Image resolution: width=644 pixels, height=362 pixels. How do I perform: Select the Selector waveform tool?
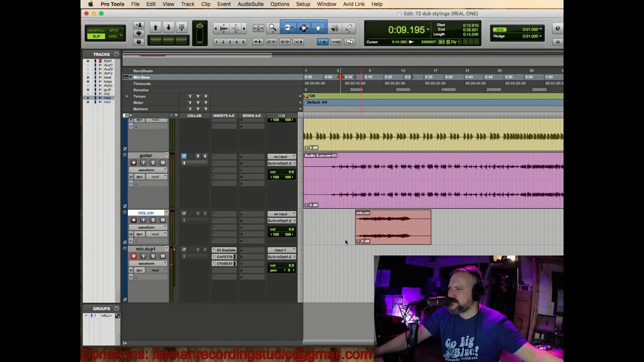coord(304,28)
